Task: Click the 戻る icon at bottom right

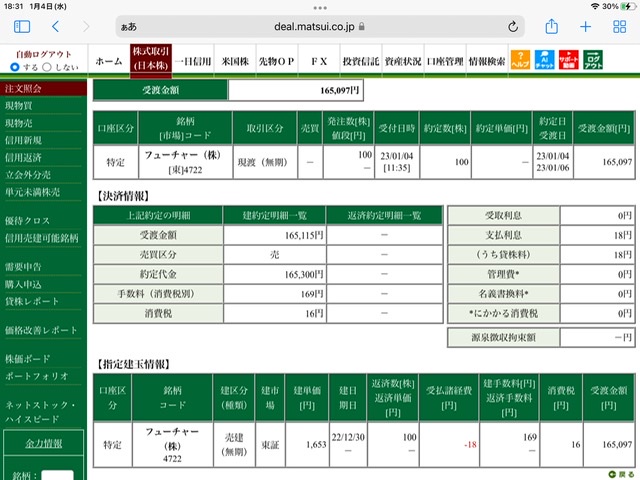Action: click(621, 474)
